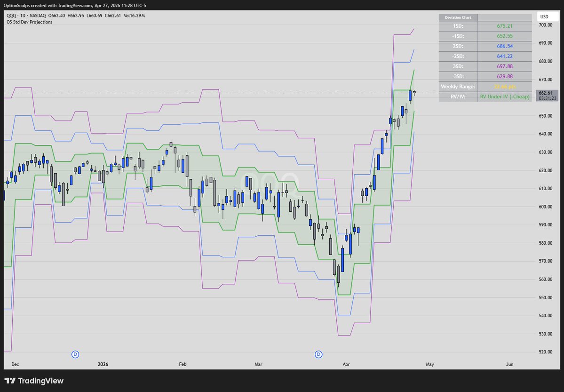This screenshot has width=564, height=392.
Task: Click the circled "D" dividend marker below the April candles
Action: tap(318, 354)
